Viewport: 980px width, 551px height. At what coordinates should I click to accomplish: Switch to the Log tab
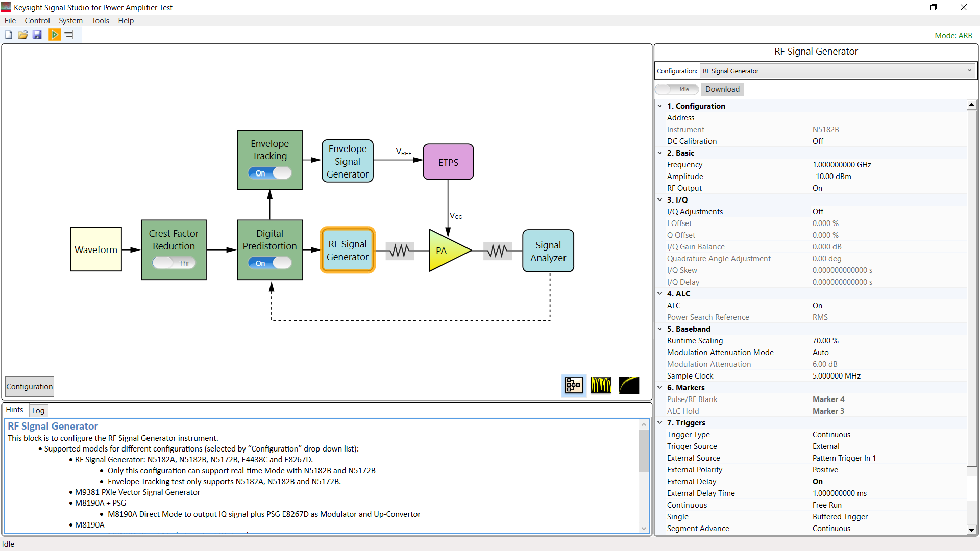(38, 411)
